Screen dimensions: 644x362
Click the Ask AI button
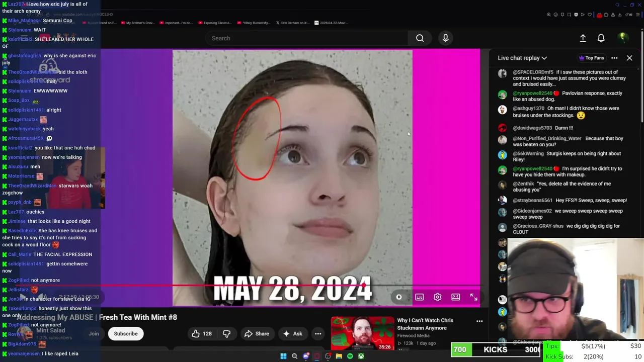[292, 334]
